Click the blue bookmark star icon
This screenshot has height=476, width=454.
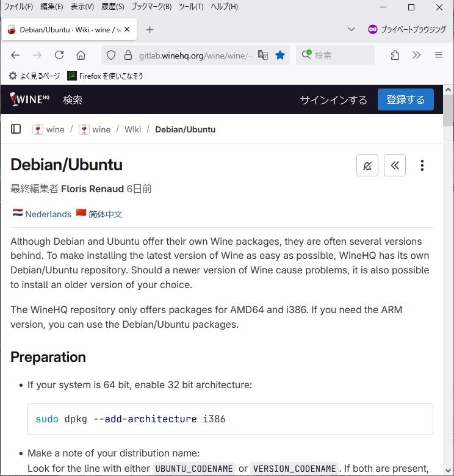pos(280,55)
